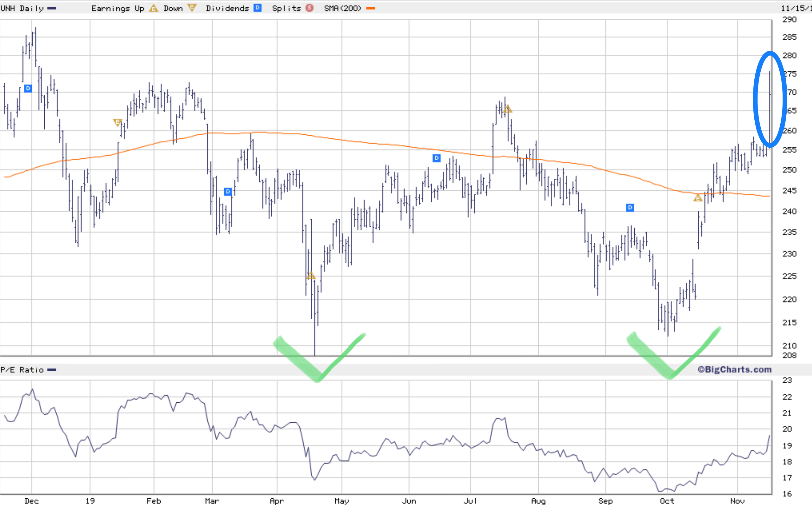Viewport: 812px width, 505px height.
Task: Click the P/E Ratio legend label
Action: tap(22, 370)
